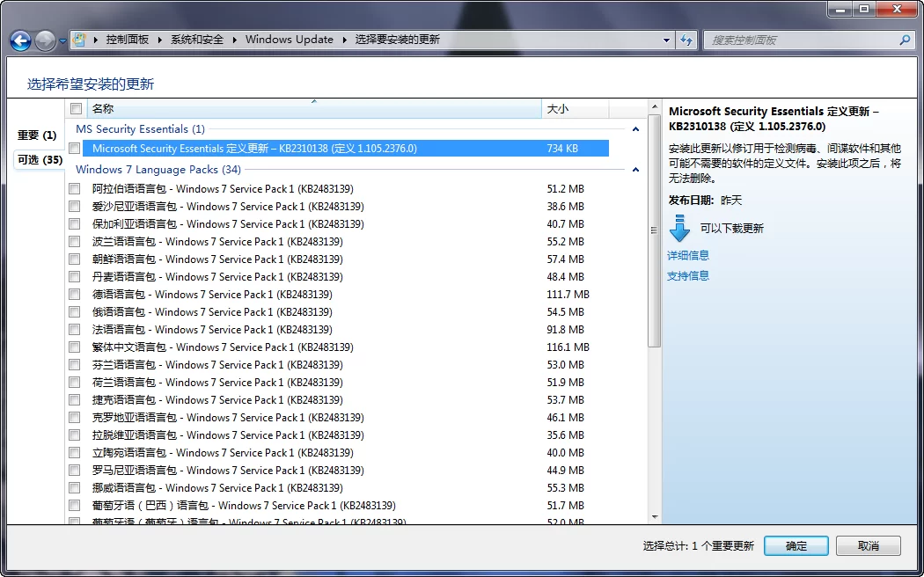Click the greyed Forward arrow button
This screenshot has height=577, width=924.
click(x=46, y=40)
